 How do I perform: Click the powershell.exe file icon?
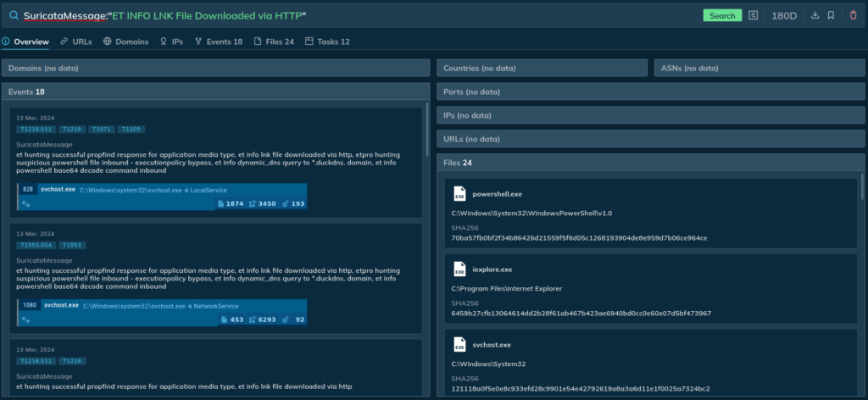point(459,194)
